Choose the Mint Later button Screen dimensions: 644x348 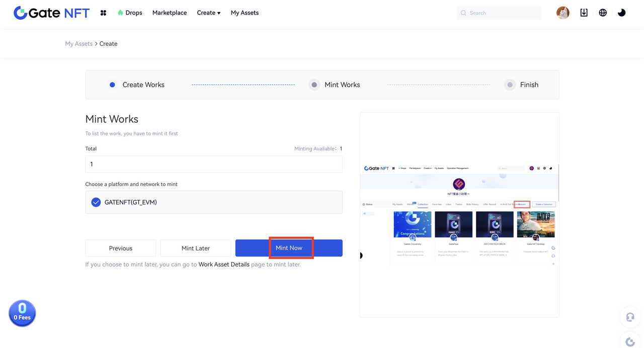195,248
